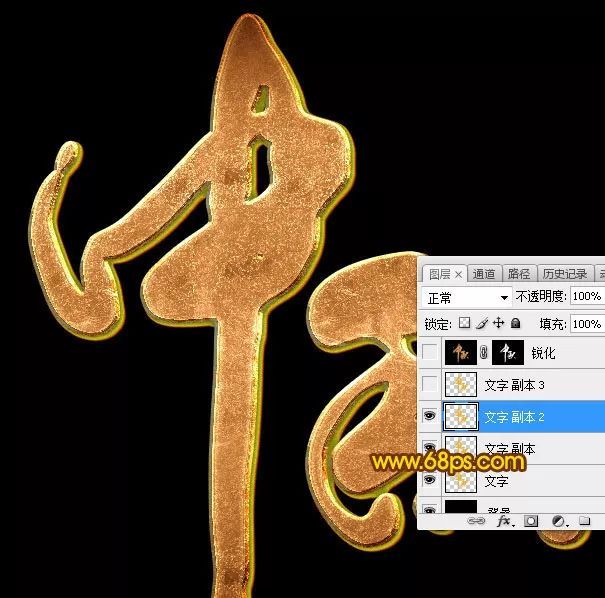Open blend mode dropdown 正常
The width and height of the screenshot is (605, 598).
[x=467, y=297]
